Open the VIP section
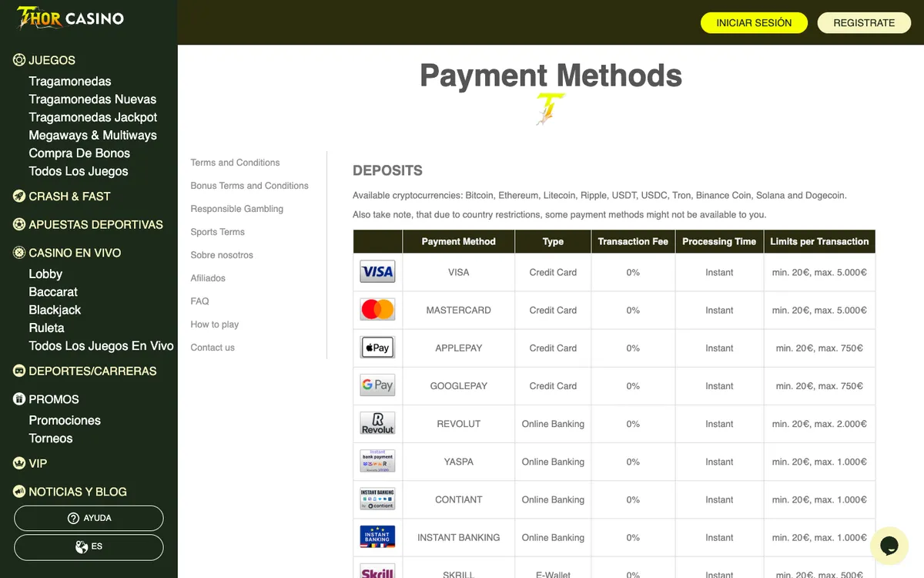924x578 pixels. coord(38,464)
